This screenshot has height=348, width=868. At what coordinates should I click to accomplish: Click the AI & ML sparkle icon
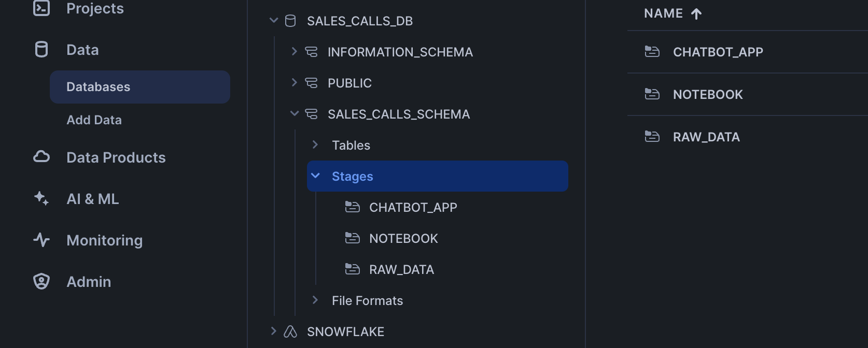[41, 198]
